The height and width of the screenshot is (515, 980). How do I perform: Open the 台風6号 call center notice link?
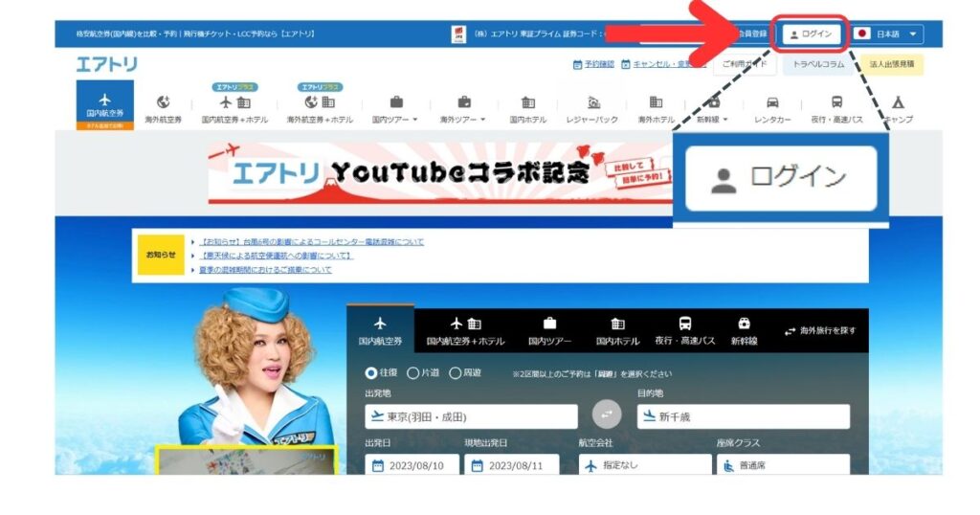click(x=311, y=242)
